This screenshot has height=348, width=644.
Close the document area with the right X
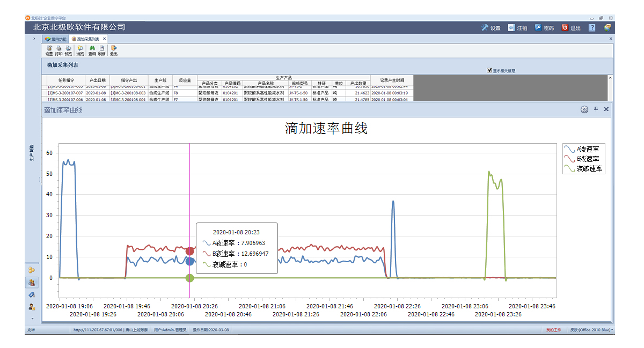coord(611,39)
